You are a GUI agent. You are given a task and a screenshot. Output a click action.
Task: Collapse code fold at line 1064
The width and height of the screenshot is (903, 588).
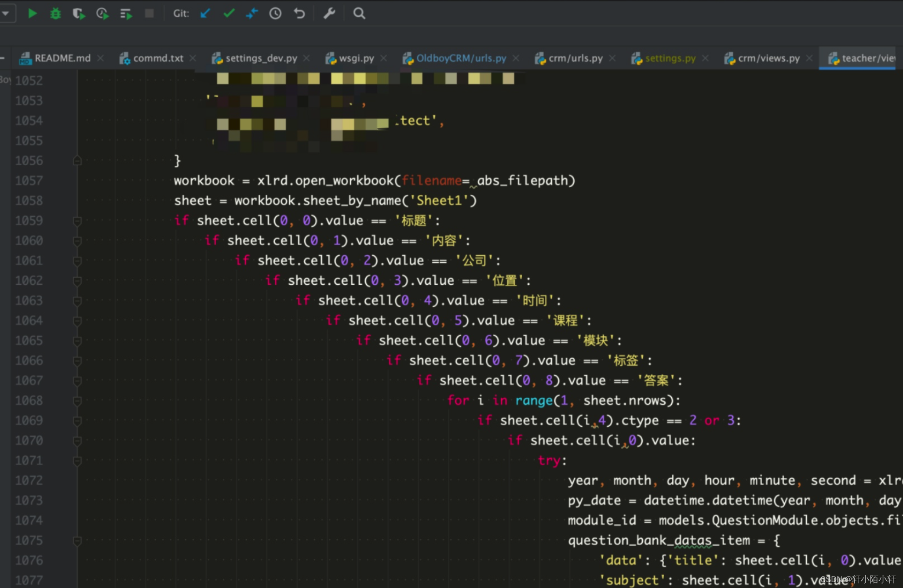pos(77,321)
